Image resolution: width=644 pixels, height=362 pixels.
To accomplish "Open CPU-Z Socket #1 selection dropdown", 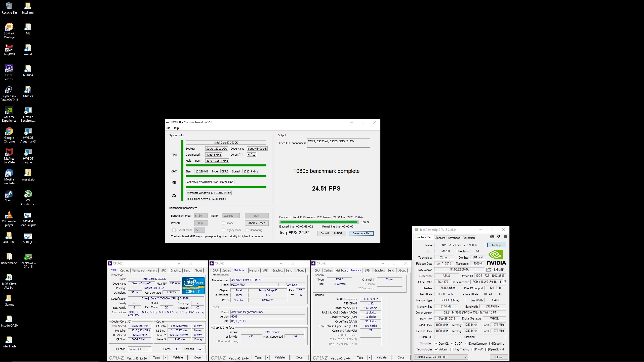I will 139,349.
